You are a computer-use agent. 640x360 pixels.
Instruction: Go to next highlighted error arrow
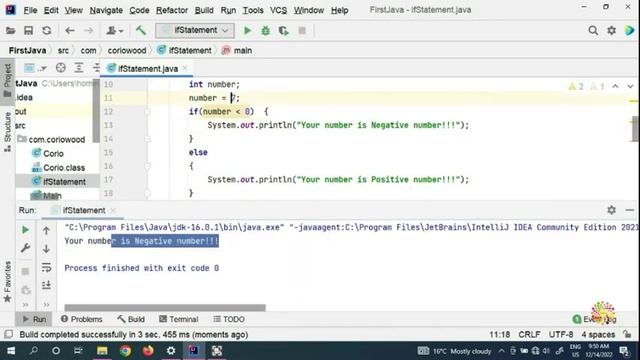(x=630, y=86)
